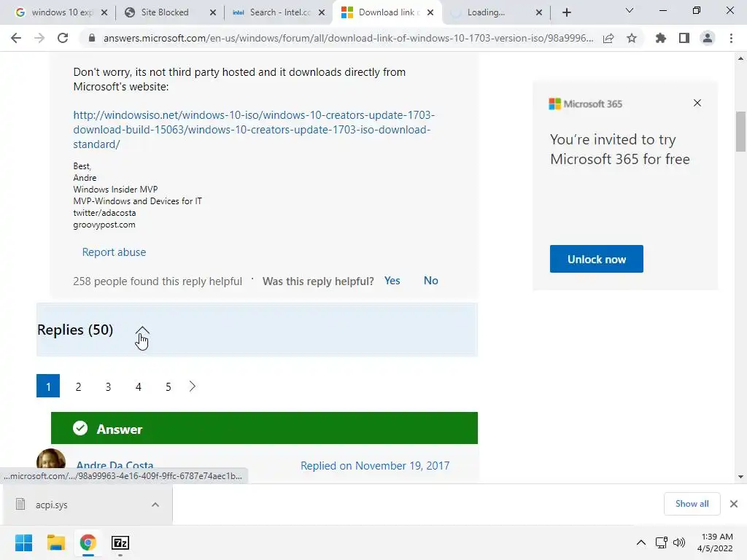The height and width of the screenshot is (560, 747).
Task: Click the padlock site info icon
Action: (x=92, y=38)
